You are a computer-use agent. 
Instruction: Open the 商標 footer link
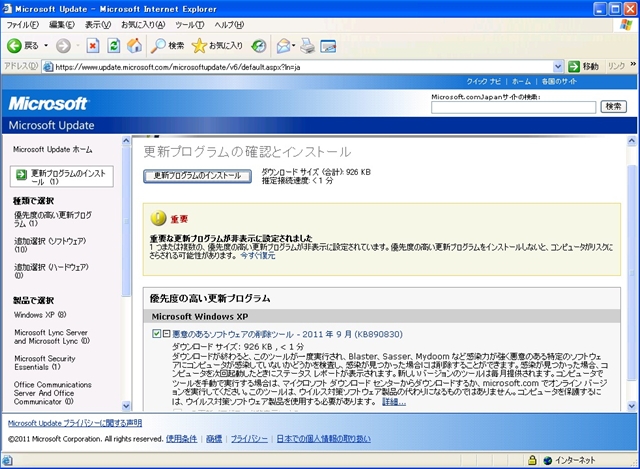click(214, 439)
